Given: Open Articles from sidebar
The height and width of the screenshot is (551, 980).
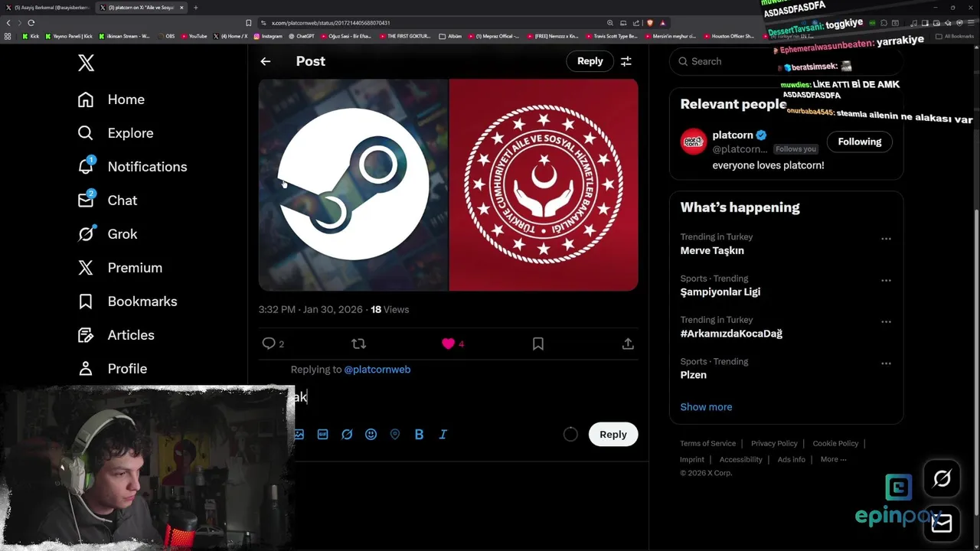Looking at the screenshot, I should [116, 335].
